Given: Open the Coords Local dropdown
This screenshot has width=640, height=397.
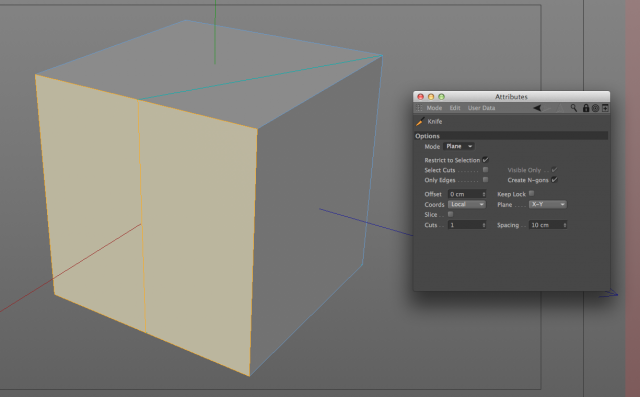Looking at the screenshot, I should (467, 204).
